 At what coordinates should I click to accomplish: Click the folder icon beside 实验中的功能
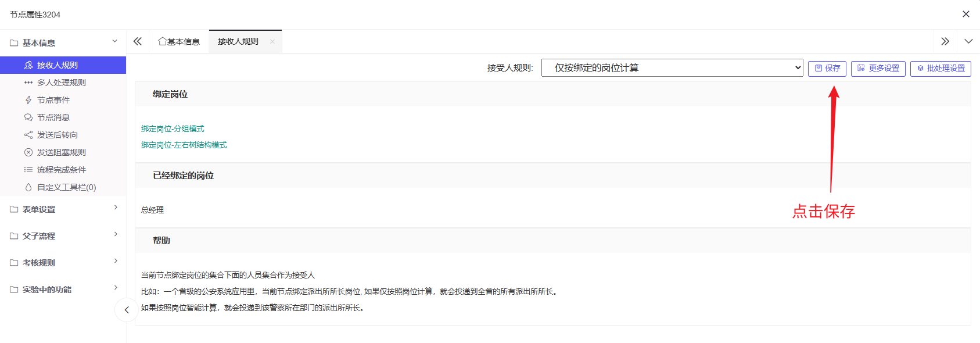[x=14, y=290]
